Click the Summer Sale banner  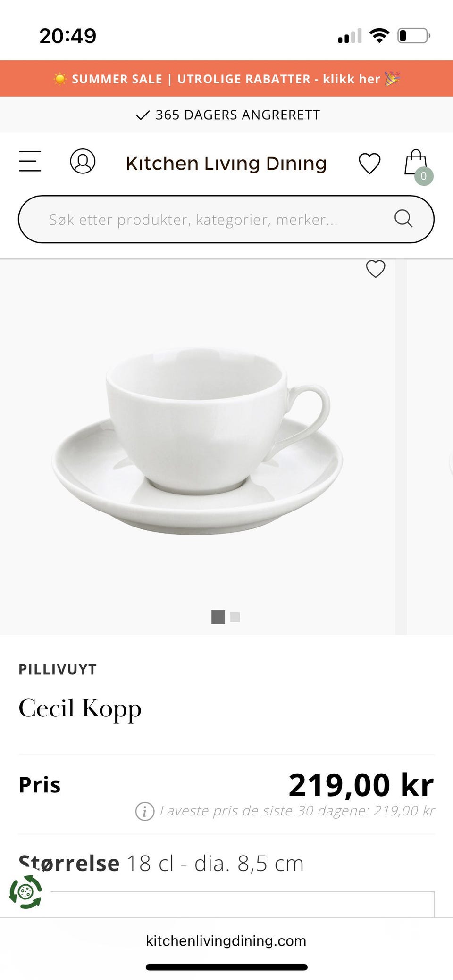(226, 79)
